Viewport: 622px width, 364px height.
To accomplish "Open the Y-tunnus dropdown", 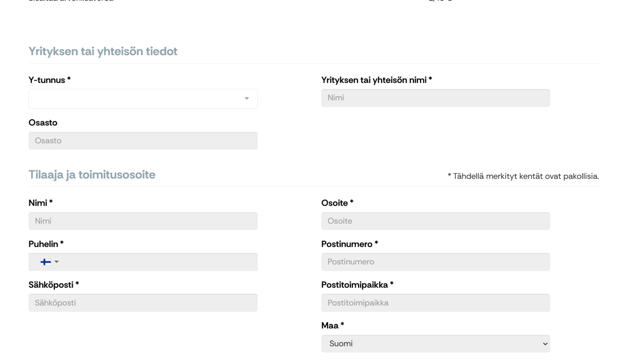I will (143, 99).
